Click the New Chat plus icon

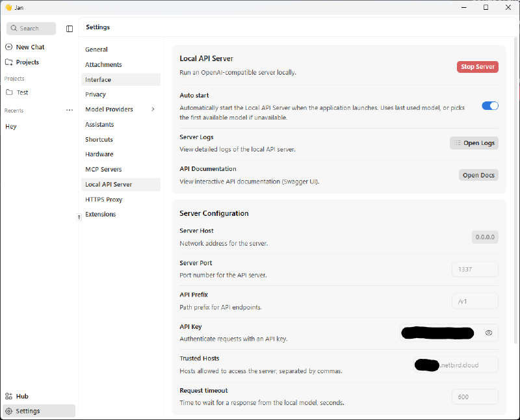[9, 47]
